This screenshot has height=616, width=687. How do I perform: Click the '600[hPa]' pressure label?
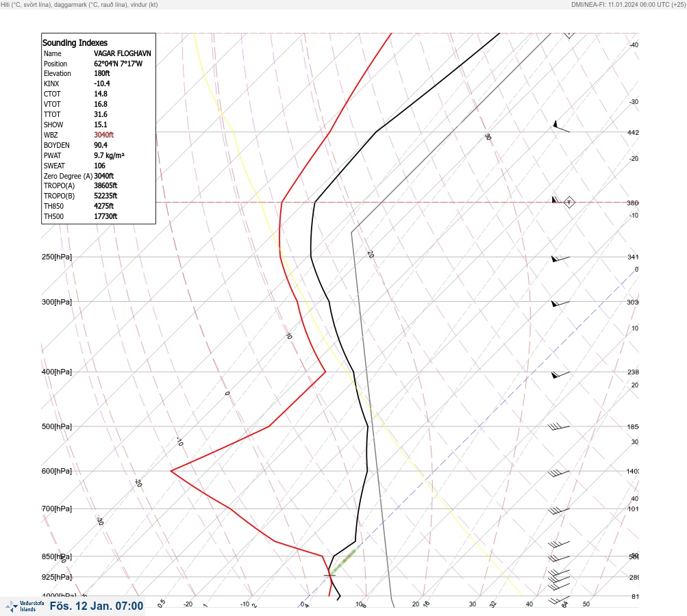tap(57, 472)
